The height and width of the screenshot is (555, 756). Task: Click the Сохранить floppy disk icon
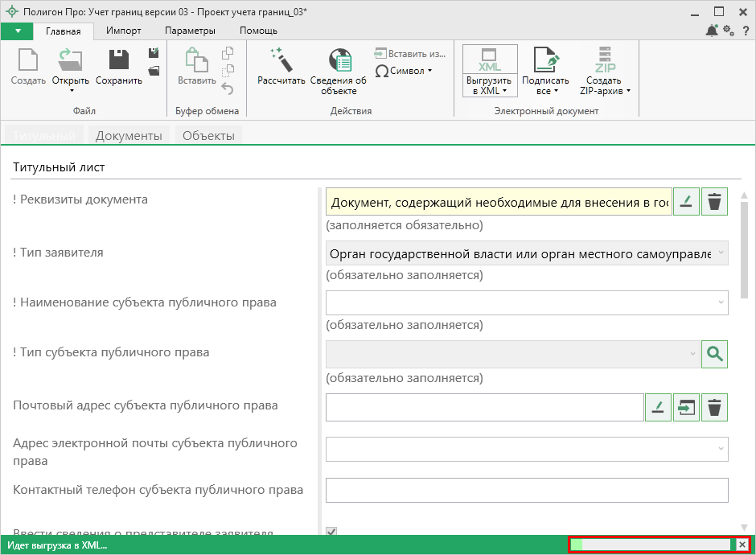click(x=118, y=60)
